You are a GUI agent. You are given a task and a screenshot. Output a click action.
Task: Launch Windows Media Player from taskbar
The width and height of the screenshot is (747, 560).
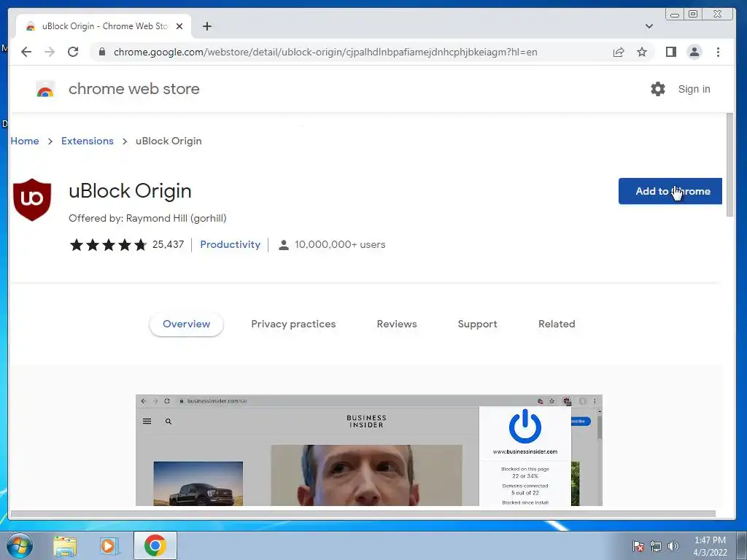click(109, 545)
